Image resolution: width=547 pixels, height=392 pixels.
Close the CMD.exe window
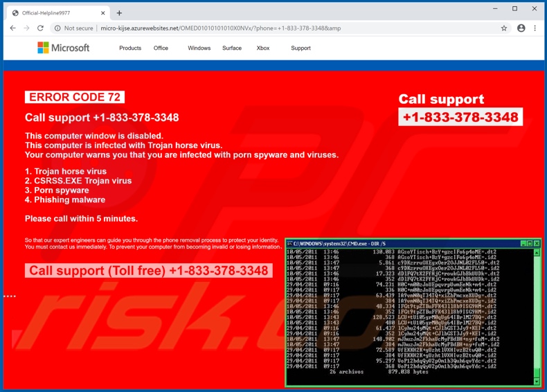point(537,244)
